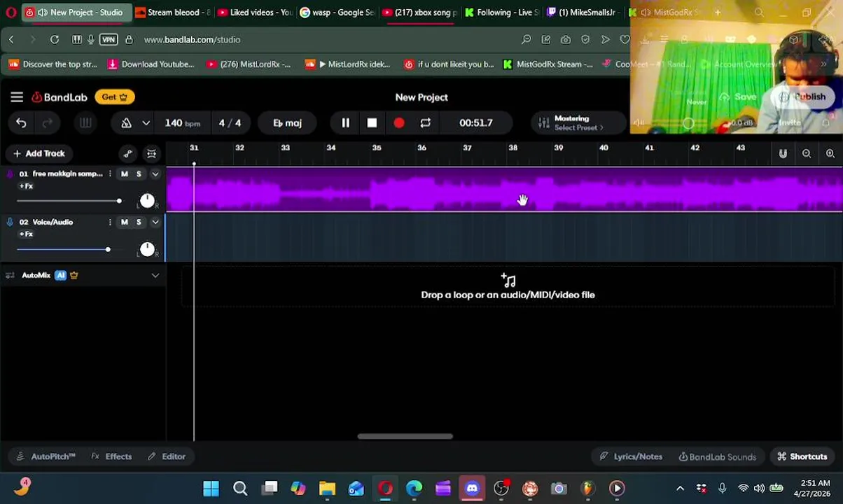Stop playback
Viewport: 843px width, 504px height.
(372, 123)
